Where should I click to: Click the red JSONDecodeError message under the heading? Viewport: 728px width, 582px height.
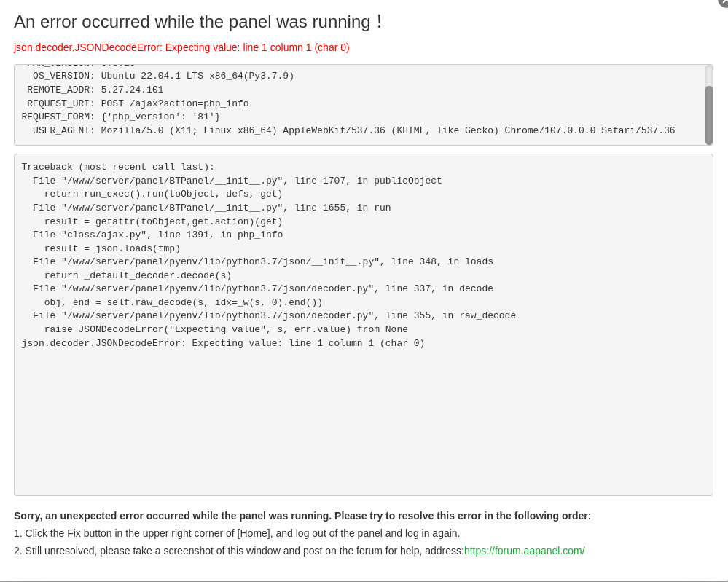click(x=181, y=47)
